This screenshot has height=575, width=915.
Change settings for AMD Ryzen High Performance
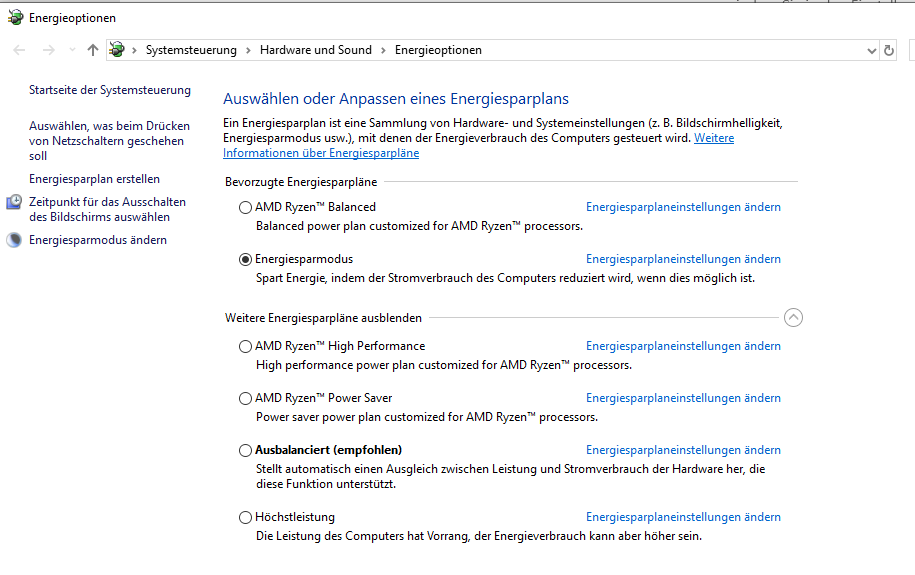[683, 346]
